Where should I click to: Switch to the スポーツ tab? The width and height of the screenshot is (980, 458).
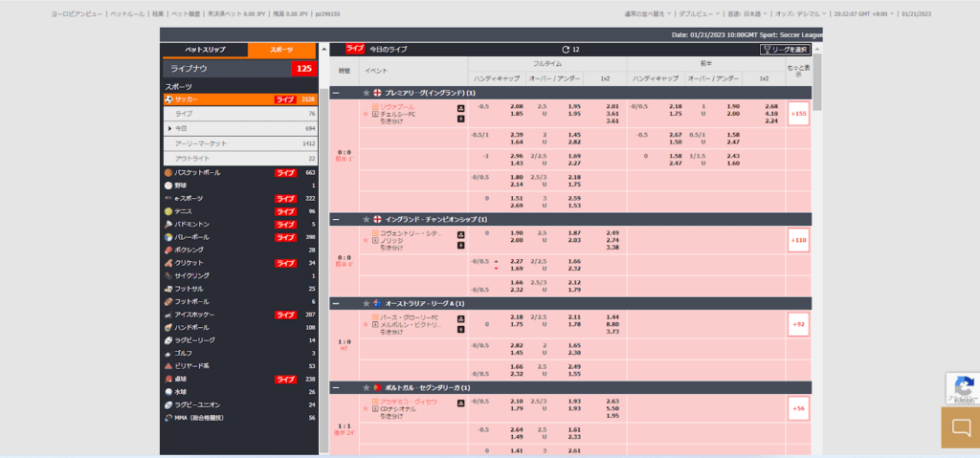(x=281, y=50)
